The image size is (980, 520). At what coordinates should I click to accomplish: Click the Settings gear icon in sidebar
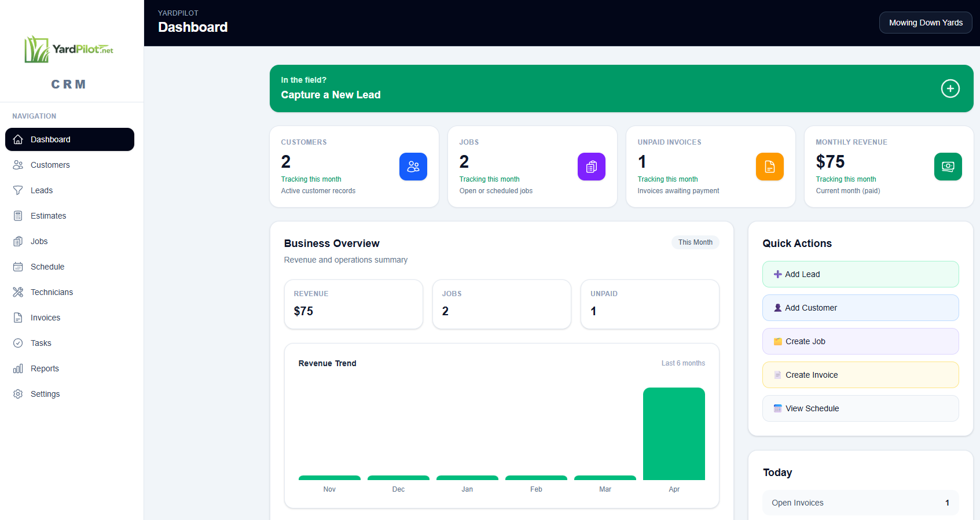pyautogui.click(x=18, y=394)
